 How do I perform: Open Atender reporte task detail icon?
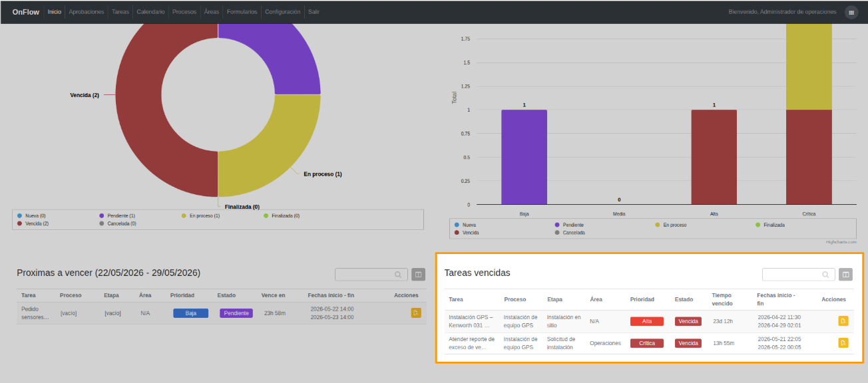843,343
